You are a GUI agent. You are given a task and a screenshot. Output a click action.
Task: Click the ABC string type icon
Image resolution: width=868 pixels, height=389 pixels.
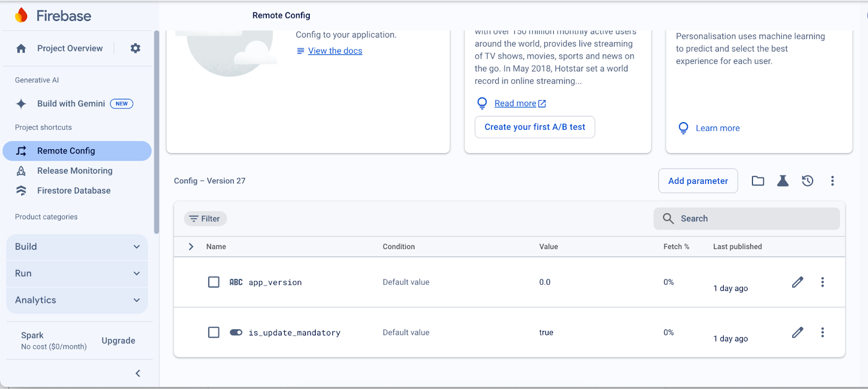coord(236,282)
